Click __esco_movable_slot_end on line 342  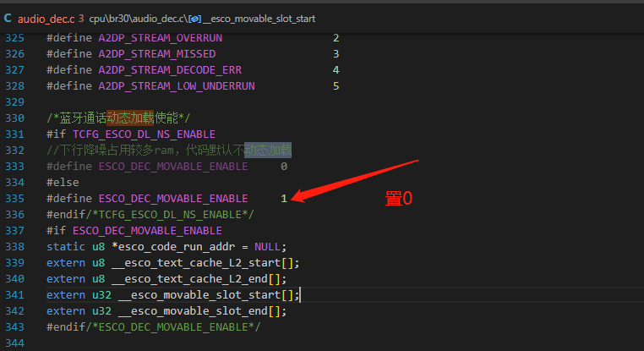point(193,310)
